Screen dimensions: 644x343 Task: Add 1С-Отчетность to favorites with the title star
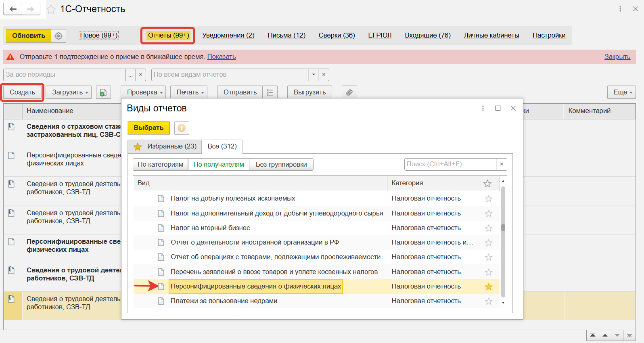pos(51,9)
